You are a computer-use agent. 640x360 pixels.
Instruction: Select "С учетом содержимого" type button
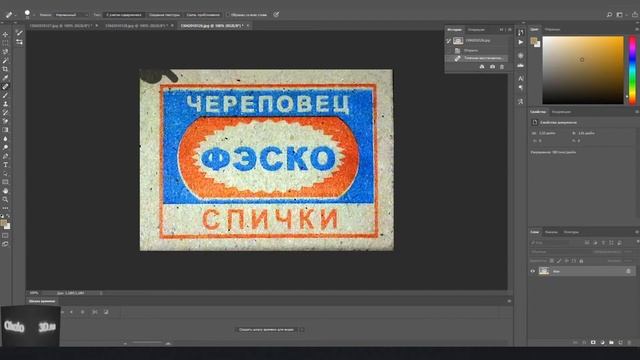(x=124, y=15)
